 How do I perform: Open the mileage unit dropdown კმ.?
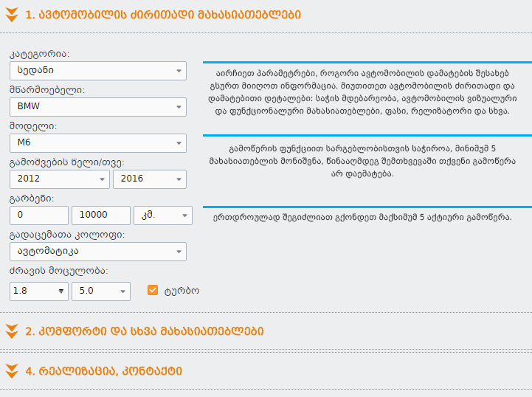pos(163,215)
